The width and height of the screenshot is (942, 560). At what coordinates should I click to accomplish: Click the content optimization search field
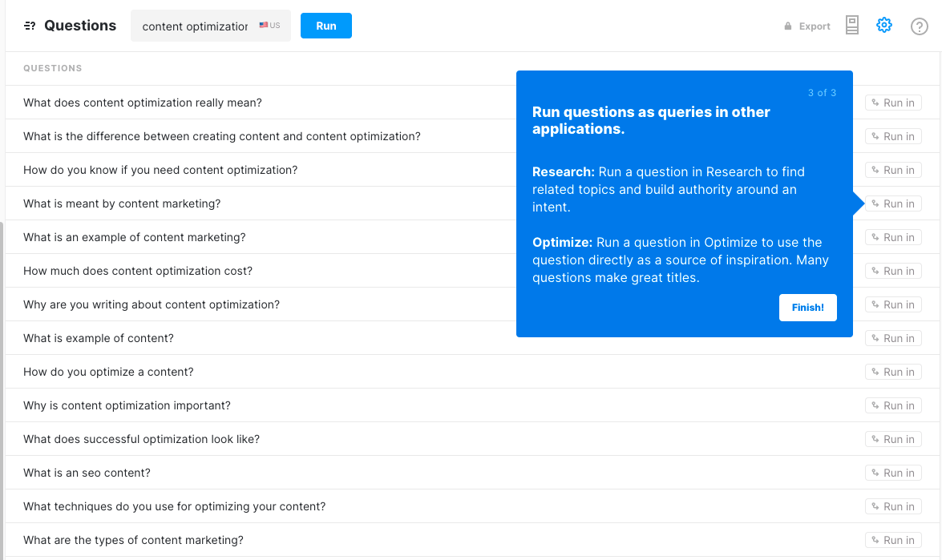tap(196, 26)
